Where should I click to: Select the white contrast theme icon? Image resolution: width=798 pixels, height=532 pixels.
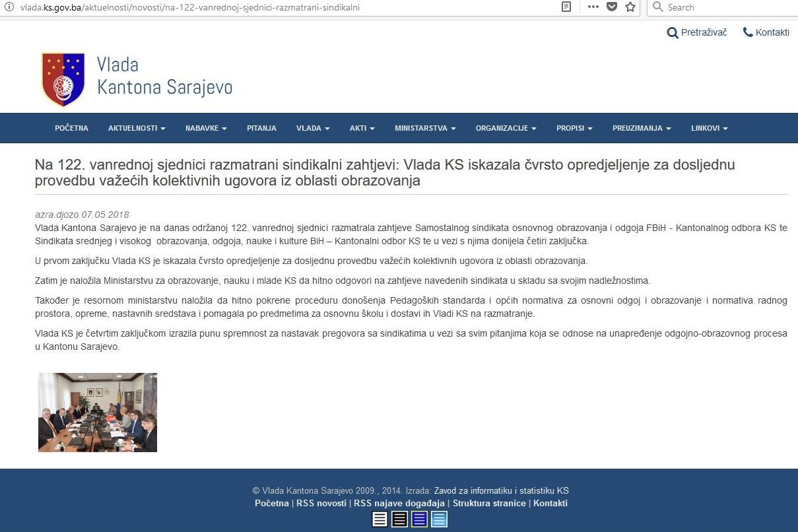tap(380, 519)
